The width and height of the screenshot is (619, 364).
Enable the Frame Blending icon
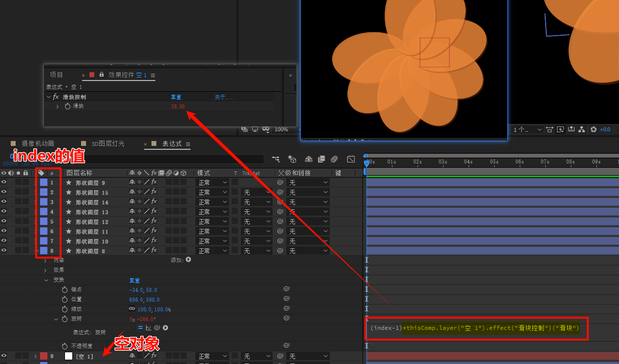(321, 159)
